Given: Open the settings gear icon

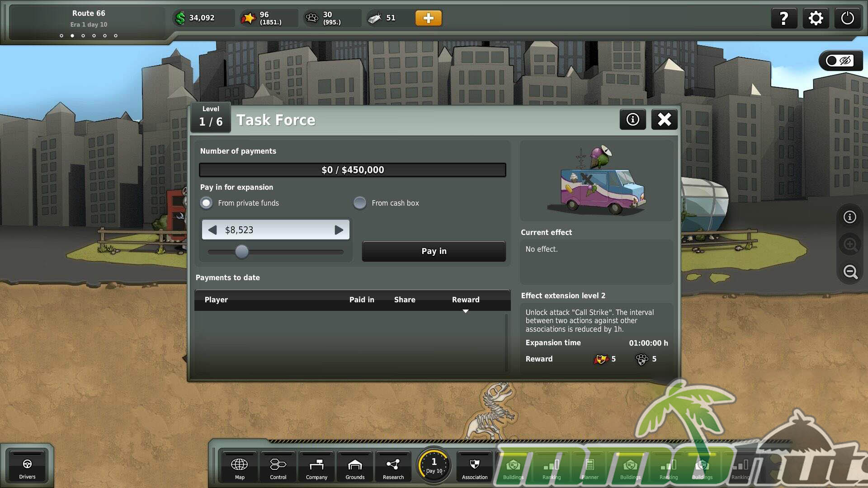Looking at the screenshot, I should pyautogui.click(x=816, y=19).
